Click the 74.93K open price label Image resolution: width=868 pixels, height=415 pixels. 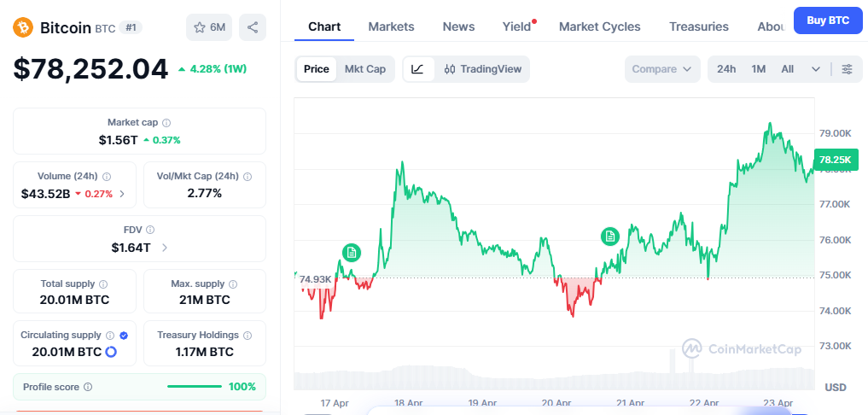(x=315, y=279)
